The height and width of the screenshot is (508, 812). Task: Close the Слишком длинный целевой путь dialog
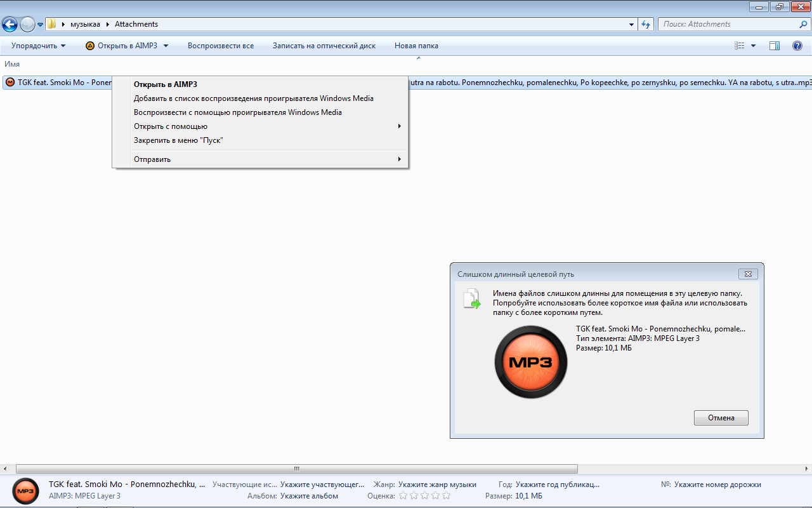pyautogui.click(x=749, y=274)
